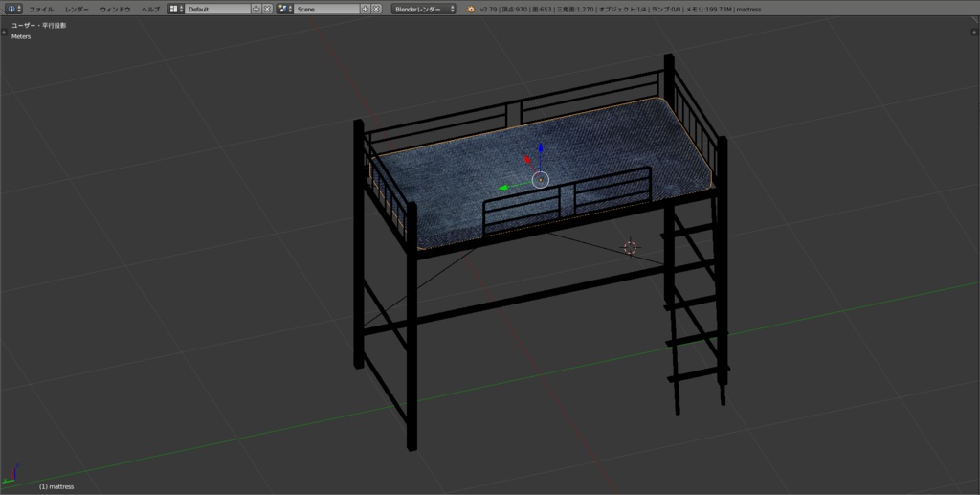The height and width of the screenshot is (495, 980).
Task: Open the ヘルプ menu
Action: pyautogui.click(x=150, y=10)
